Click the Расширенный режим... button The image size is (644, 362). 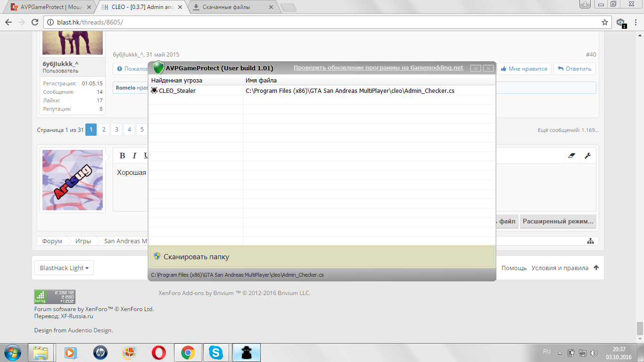point(558,222)
